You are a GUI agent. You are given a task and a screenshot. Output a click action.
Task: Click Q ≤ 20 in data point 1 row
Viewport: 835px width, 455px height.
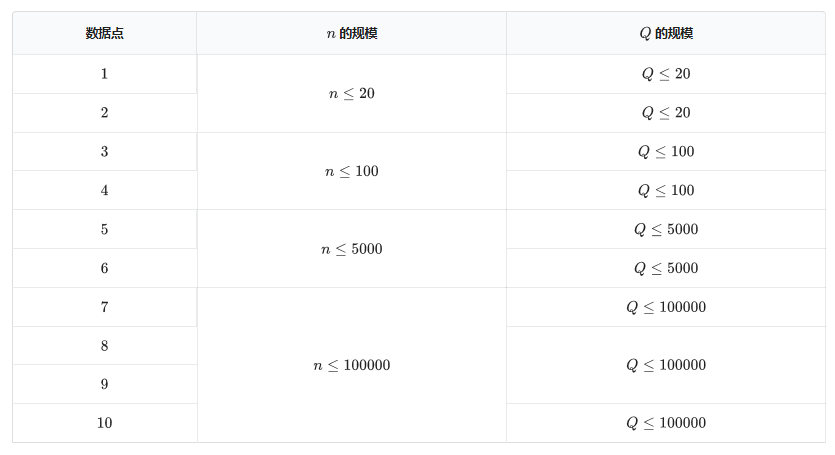[x=665, y=74]
